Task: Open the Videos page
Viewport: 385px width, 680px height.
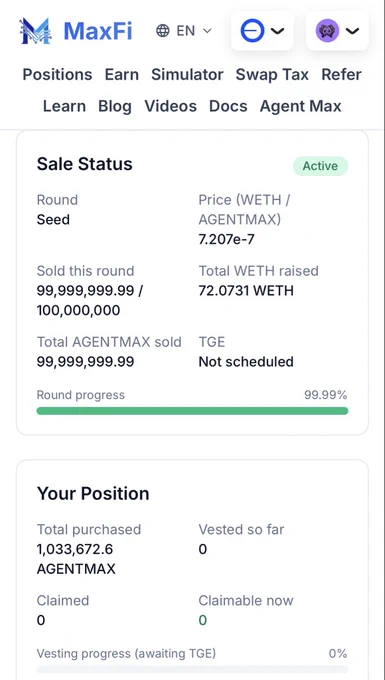Action: (170, 106)
